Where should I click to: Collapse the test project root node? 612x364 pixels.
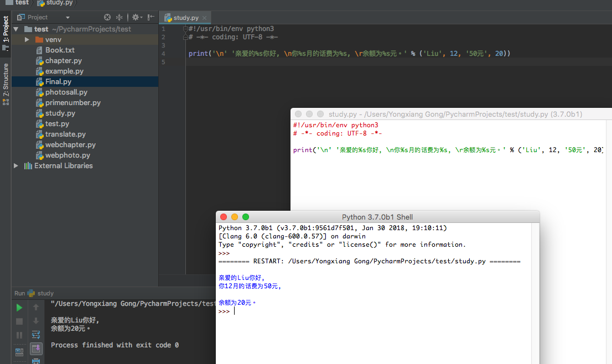(16, 29)
